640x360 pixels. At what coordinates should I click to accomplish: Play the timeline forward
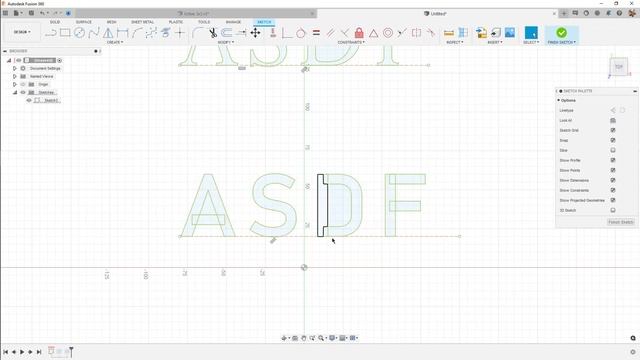click(22, 352)
